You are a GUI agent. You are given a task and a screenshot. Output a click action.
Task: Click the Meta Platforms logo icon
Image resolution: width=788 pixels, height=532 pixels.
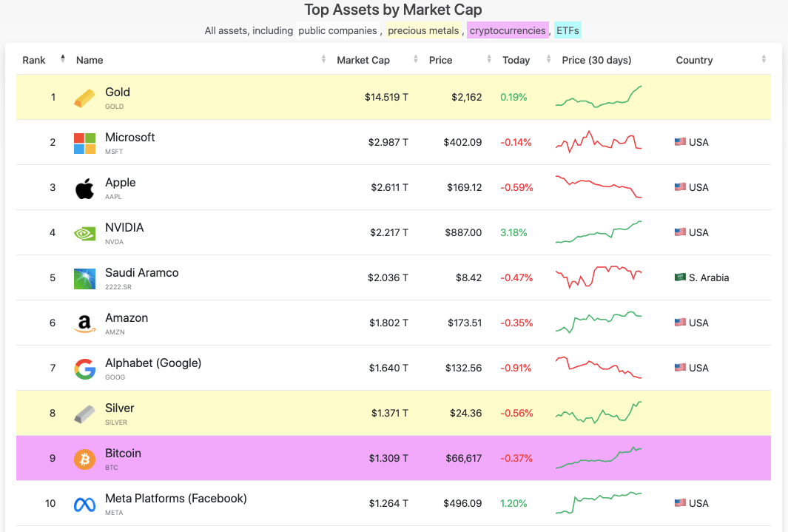pos(84,505)
